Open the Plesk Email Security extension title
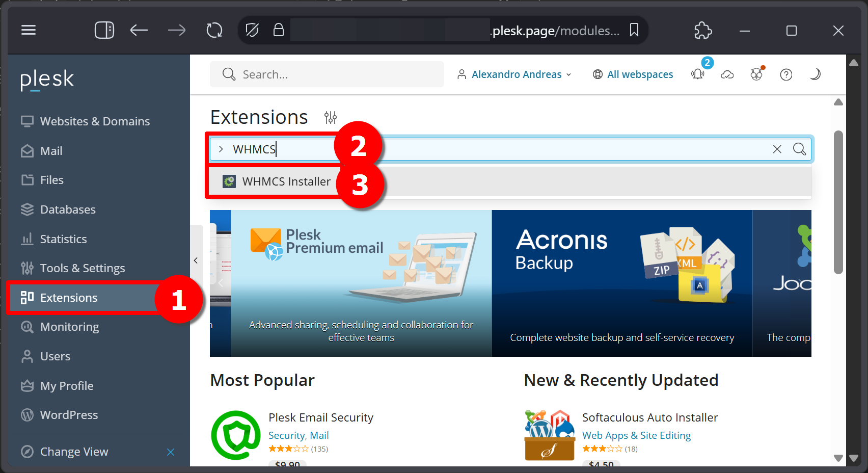This screenshot has height=473, width=868. click(x=321, y=417)
